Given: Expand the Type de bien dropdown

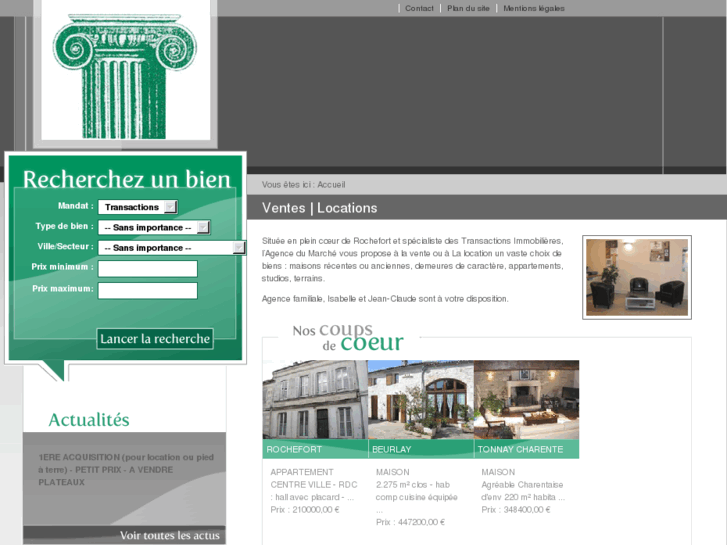Looking at the screenshot, I should (x=203, y=227).
